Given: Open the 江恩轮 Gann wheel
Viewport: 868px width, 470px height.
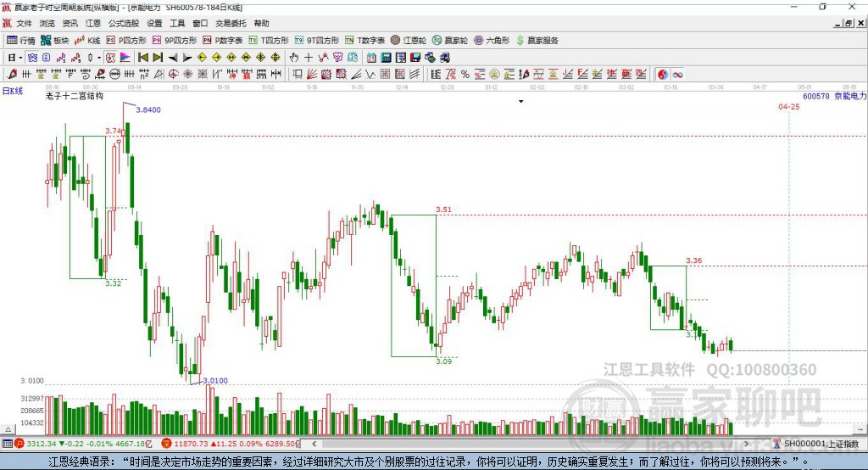Looking at the screenshot, I should 409,41.
